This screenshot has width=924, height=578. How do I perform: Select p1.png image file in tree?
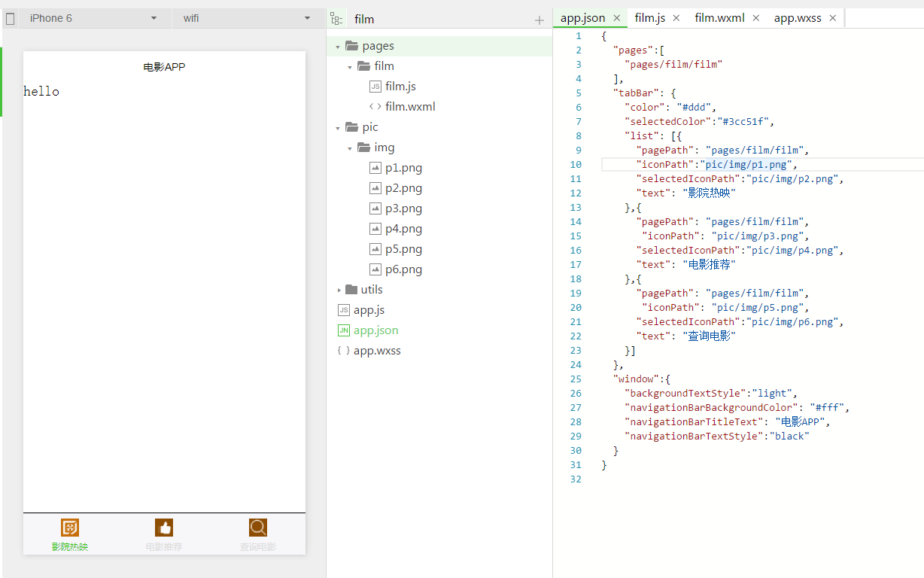[x=403, y=168]
